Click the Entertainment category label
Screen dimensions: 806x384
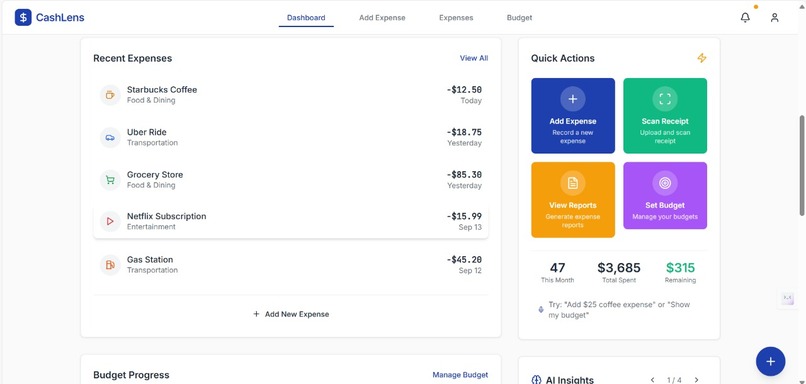point(151,227)
